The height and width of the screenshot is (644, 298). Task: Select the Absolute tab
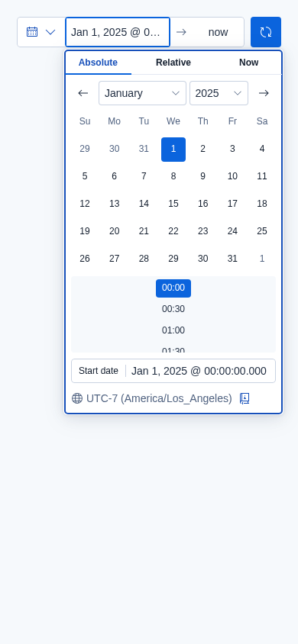coord(99,63)
